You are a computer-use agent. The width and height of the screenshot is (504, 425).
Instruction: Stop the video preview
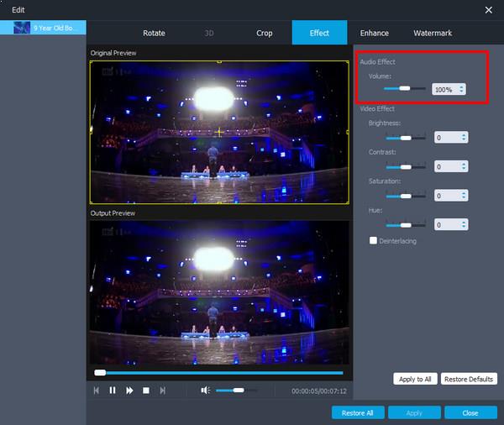(146, 391)
